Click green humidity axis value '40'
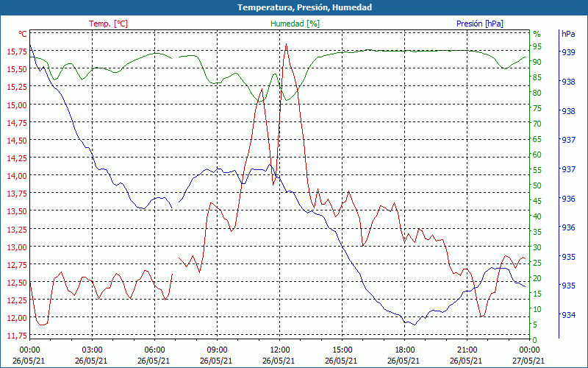This screenshot has height=368, width=588. [537, 216]
